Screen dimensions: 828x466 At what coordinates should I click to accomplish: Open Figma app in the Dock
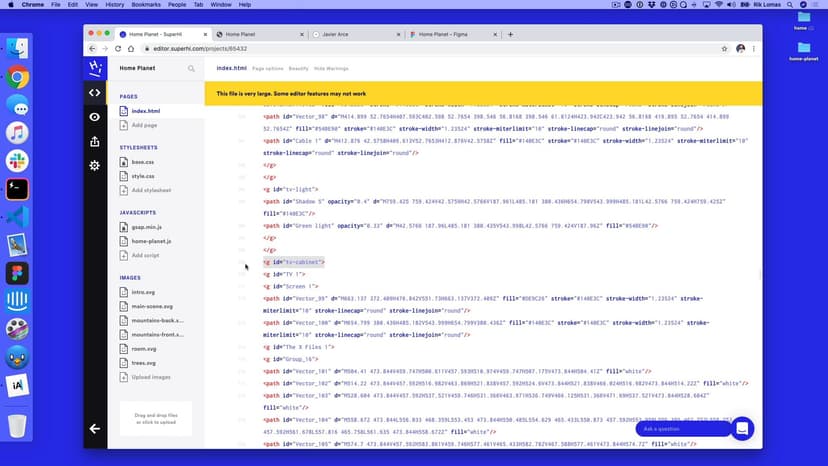(x=17, y=273)
